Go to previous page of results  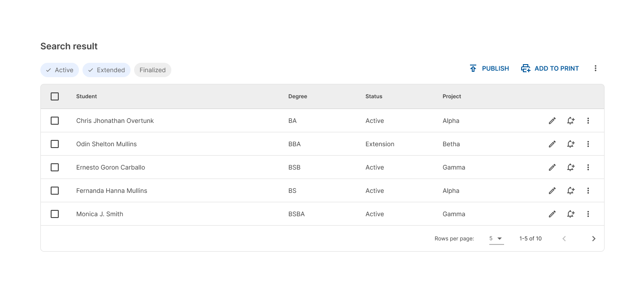564,239
